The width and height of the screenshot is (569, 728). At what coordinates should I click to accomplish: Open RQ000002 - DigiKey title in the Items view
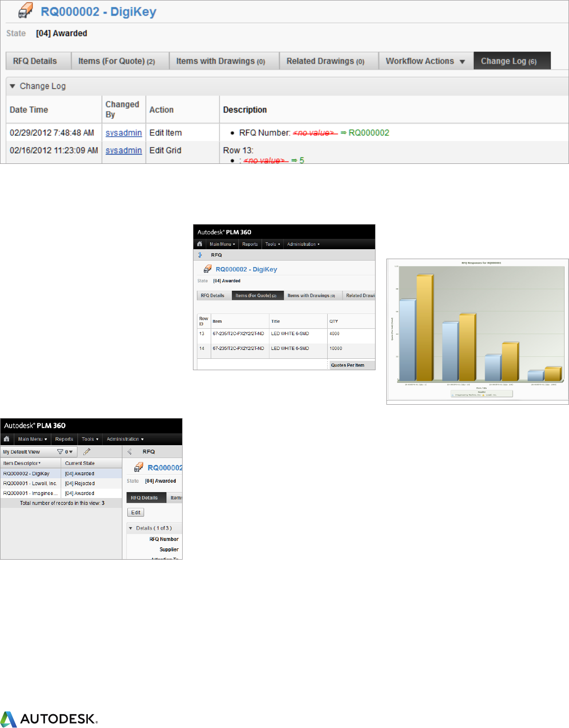point(246,269)
